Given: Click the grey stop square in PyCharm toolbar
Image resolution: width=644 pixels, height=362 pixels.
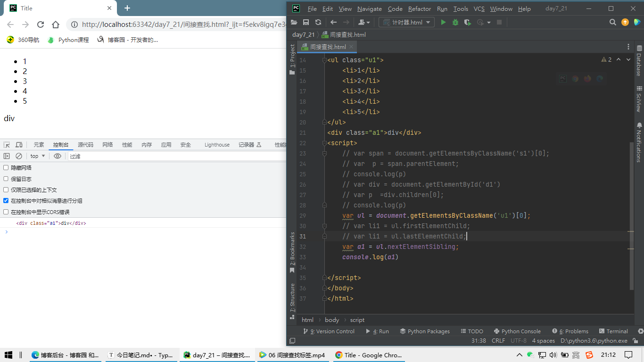Looking at the screenshot, I should 499,22.
